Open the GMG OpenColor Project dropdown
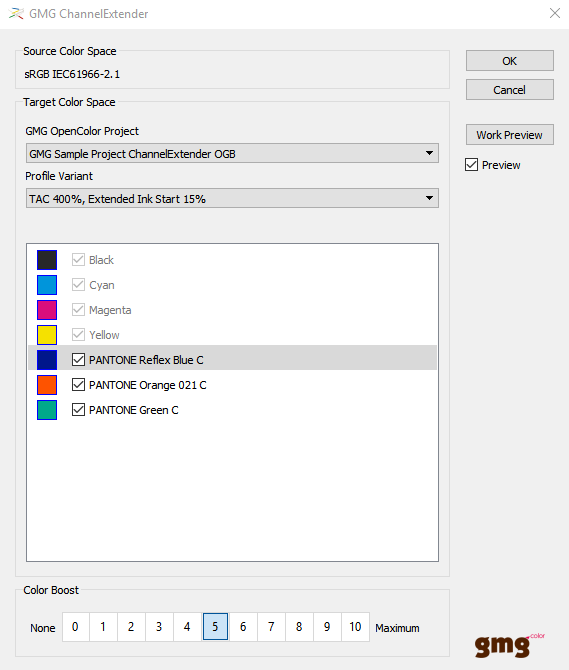The width and height of the screenshot is (569, 670). pos(232,153)
